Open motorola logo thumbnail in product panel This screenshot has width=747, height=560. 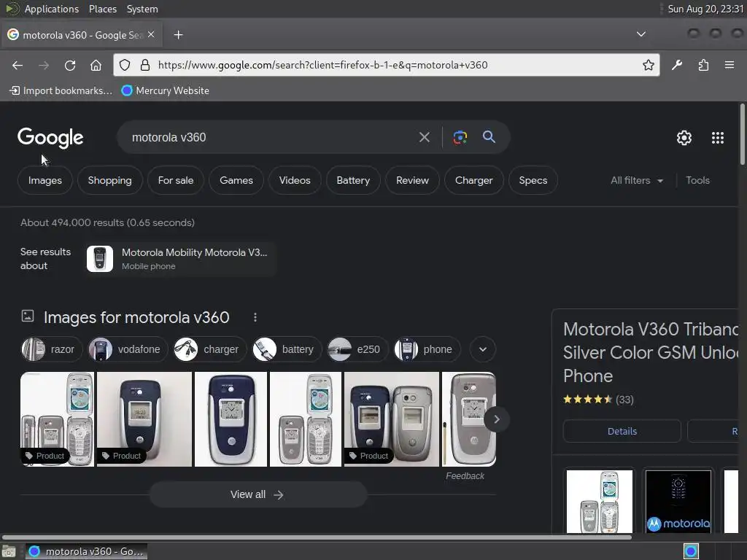click(678, 502)
